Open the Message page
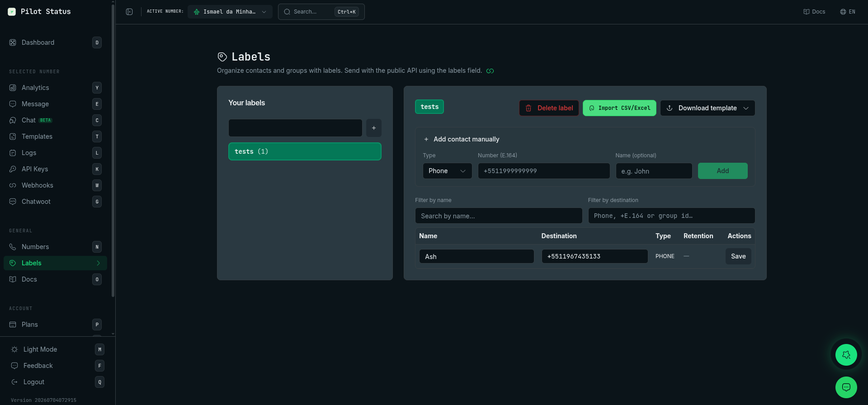The height and width of the screenshot is (405, 868). click(55, 104)
